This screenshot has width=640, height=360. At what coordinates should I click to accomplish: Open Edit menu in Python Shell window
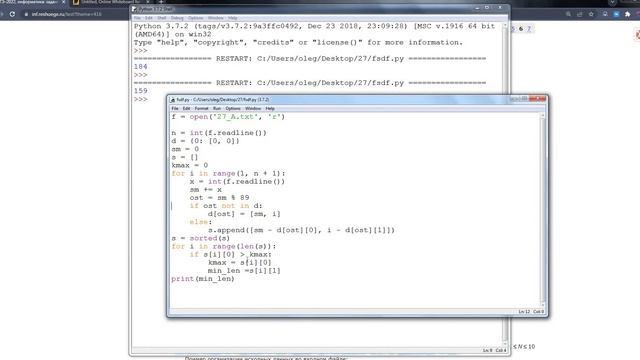tap(149, 18)
